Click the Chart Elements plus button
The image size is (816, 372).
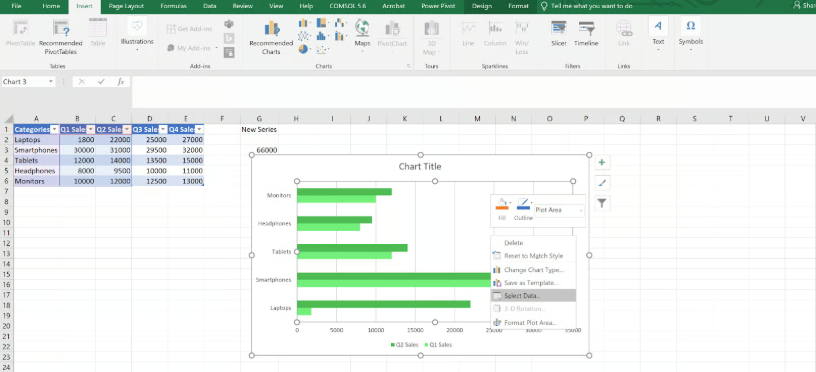click(602, 163)
